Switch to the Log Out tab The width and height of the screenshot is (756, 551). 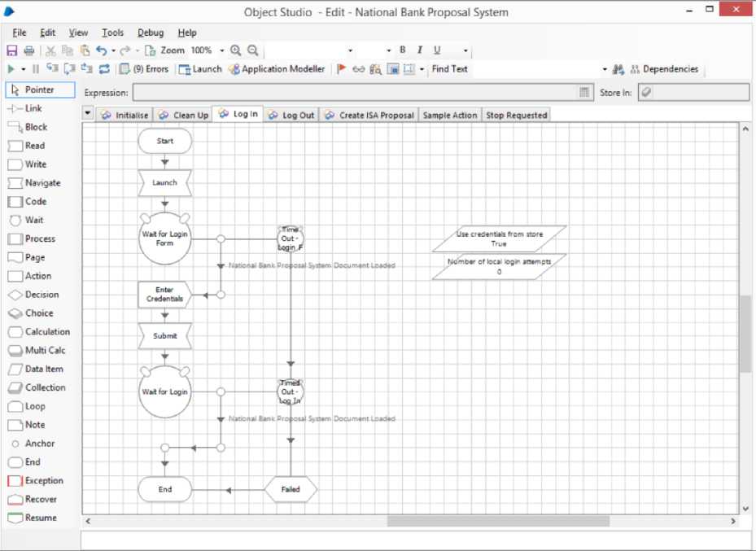[291, 116]
